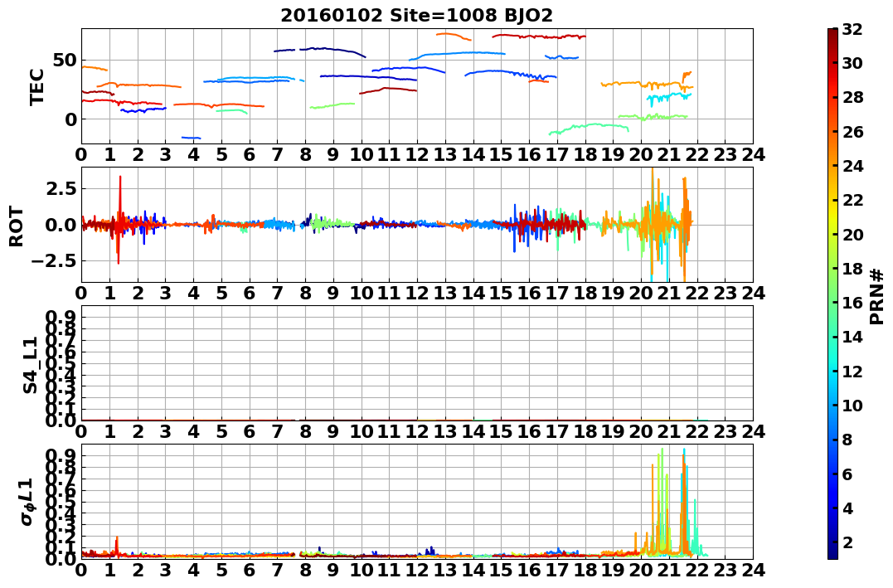Click the colorbar tick label '8'
The height and width of the screenshot is (588, 893).
coord(847,440)
